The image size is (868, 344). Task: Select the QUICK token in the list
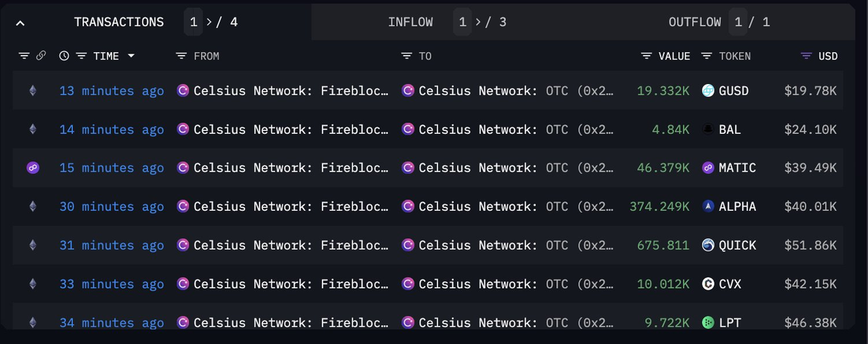click(x=737, y=246)
